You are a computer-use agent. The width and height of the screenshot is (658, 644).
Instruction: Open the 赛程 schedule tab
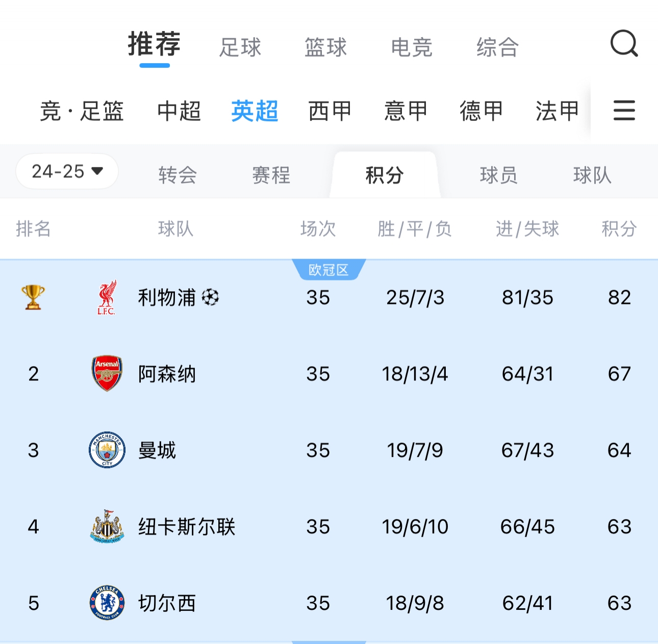point(271,175)
